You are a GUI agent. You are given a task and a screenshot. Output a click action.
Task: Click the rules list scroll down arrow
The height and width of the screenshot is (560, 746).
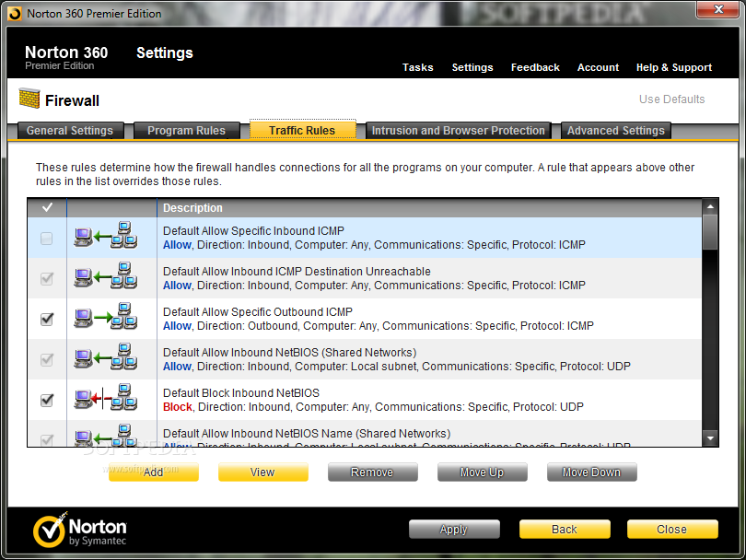[710, 438]
